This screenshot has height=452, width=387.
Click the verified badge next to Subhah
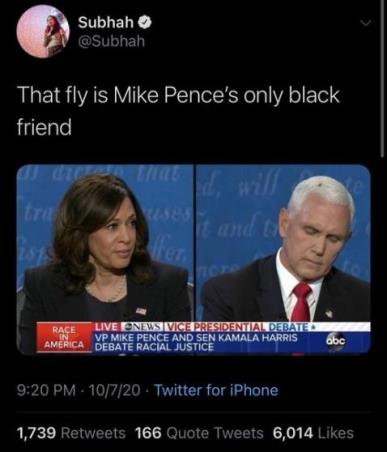[x=145, y=22]
